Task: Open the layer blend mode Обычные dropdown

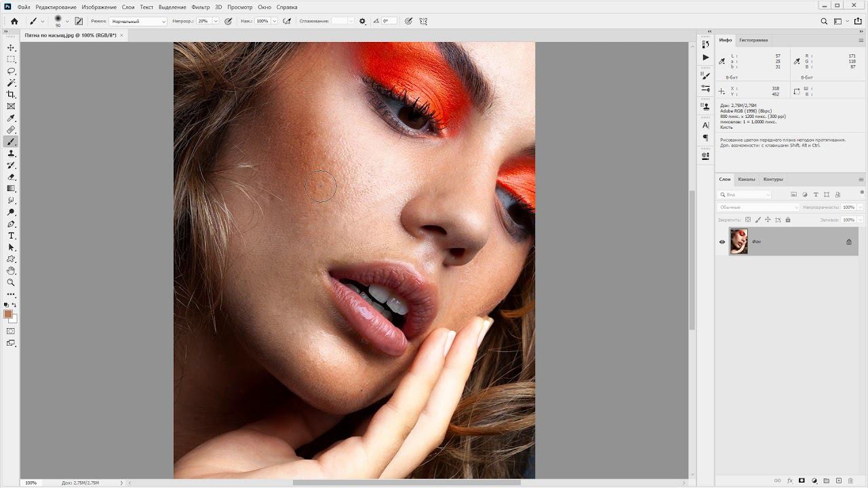Action: tap(758, 207)
